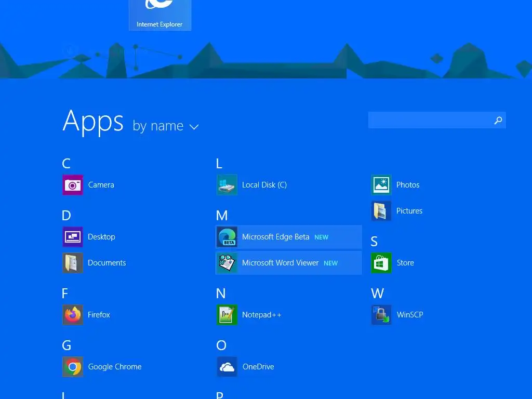Click the 'Pictures' label text
The width and height of the screenshot is (532, 399).
(x=409, y=211)
